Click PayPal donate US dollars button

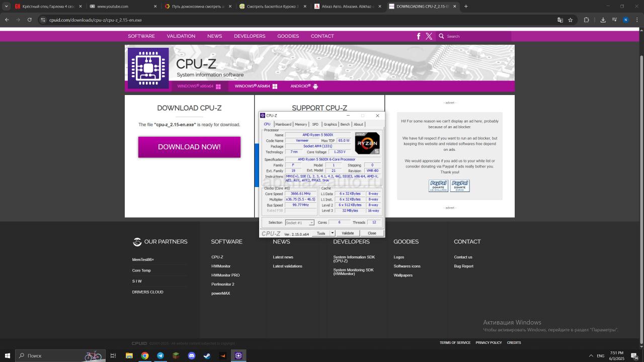click(x=438, y=186)
